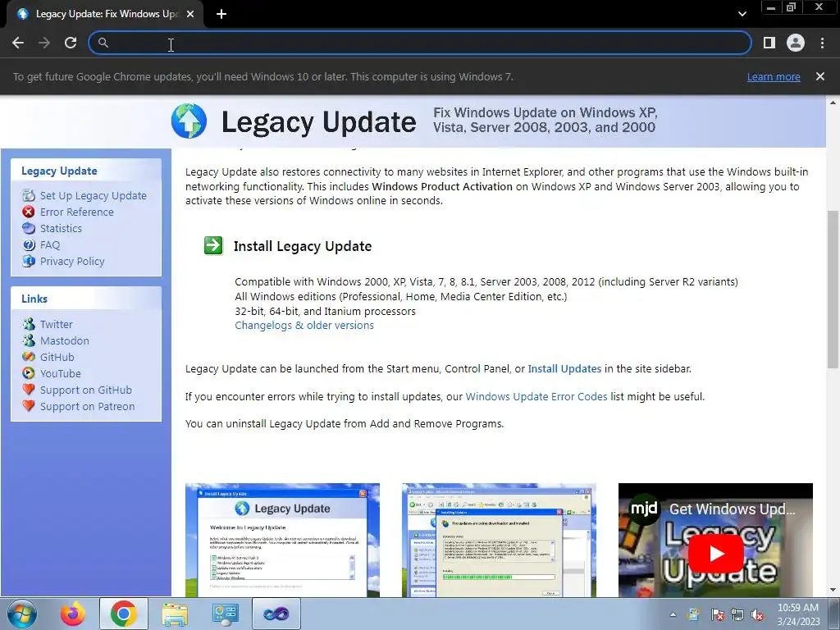Follow the Learn more link
The width and height of the screenshot is (840, 630).
coord(774,76)
